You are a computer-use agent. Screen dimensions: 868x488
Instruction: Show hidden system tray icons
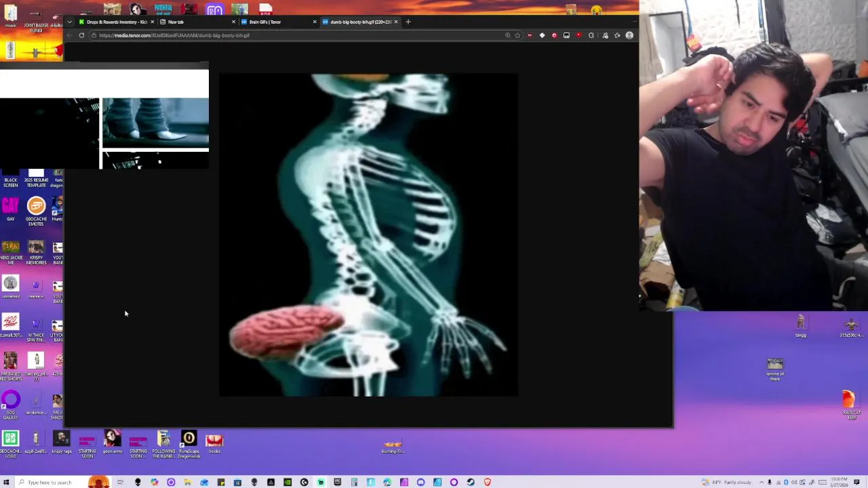762,482
